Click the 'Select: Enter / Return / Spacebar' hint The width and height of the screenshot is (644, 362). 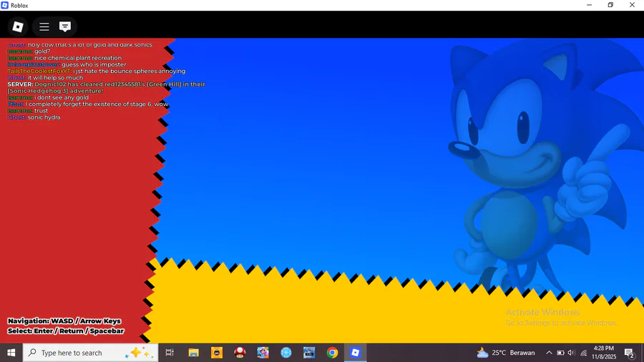(66, 331)
